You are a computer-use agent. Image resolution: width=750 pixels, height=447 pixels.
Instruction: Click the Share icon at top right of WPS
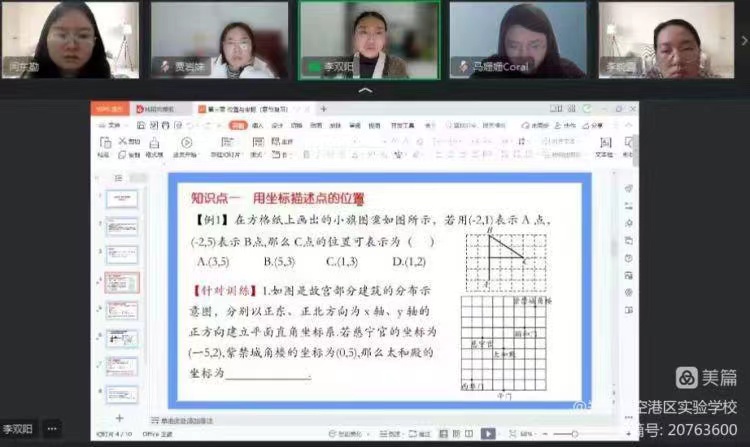click(594, 126)
